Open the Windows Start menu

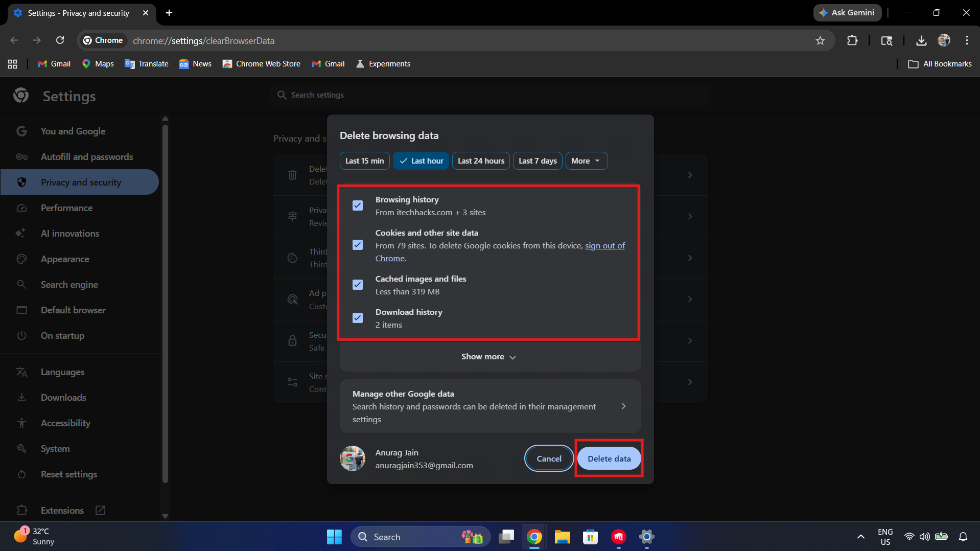pos(334,537)
